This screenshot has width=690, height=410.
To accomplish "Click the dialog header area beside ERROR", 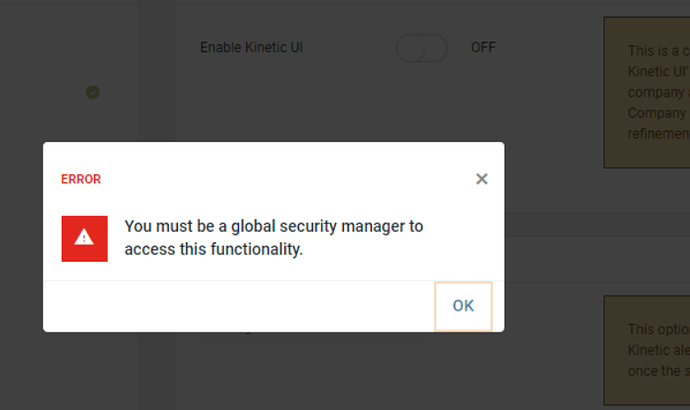I will [280, 180].
